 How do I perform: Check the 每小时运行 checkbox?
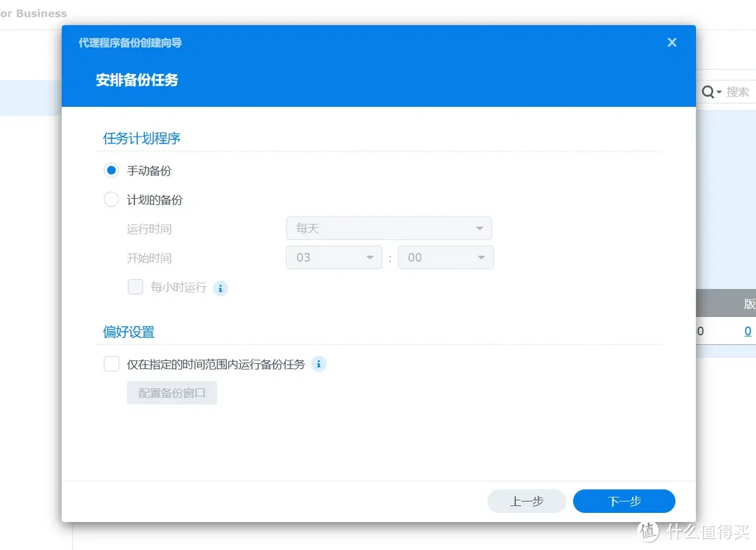pyautogui.click(x=135, y=287)
